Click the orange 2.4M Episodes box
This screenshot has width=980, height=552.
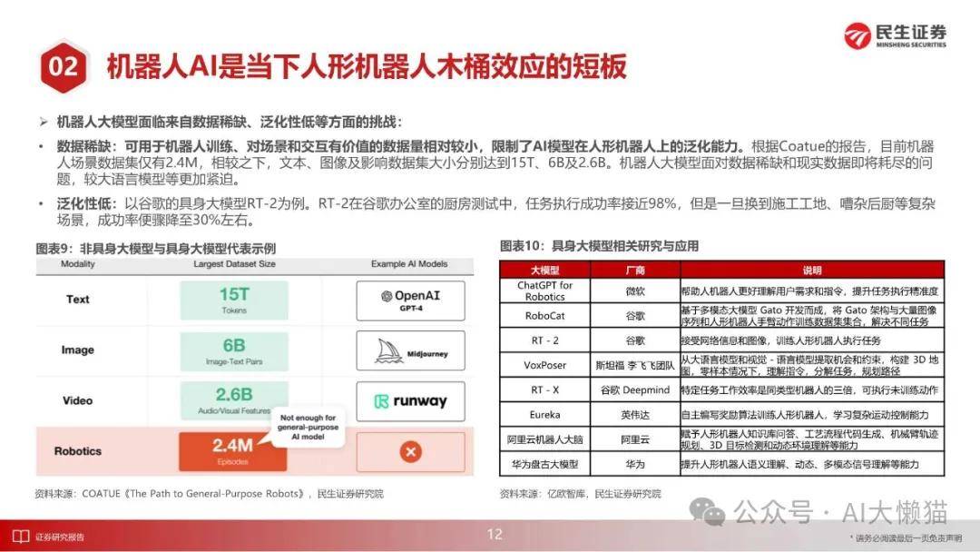pyautogui.click(x=232, y=451)
